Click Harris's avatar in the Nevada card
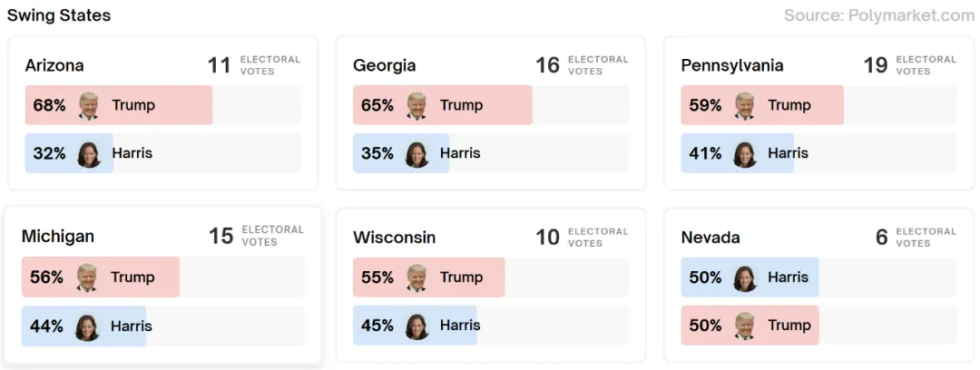980x370 pixels. pos(745,277)
